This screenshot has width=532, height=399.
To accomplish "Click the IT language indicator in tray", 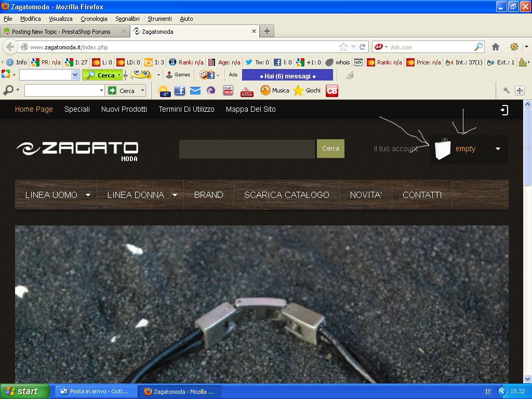I will [x=488, y=392].
